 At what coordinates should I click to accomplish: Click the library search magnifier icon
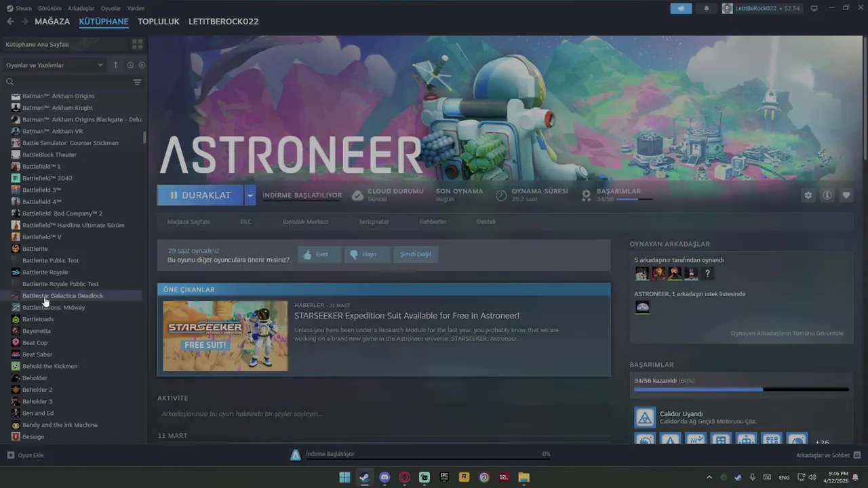tap(9, 82)
